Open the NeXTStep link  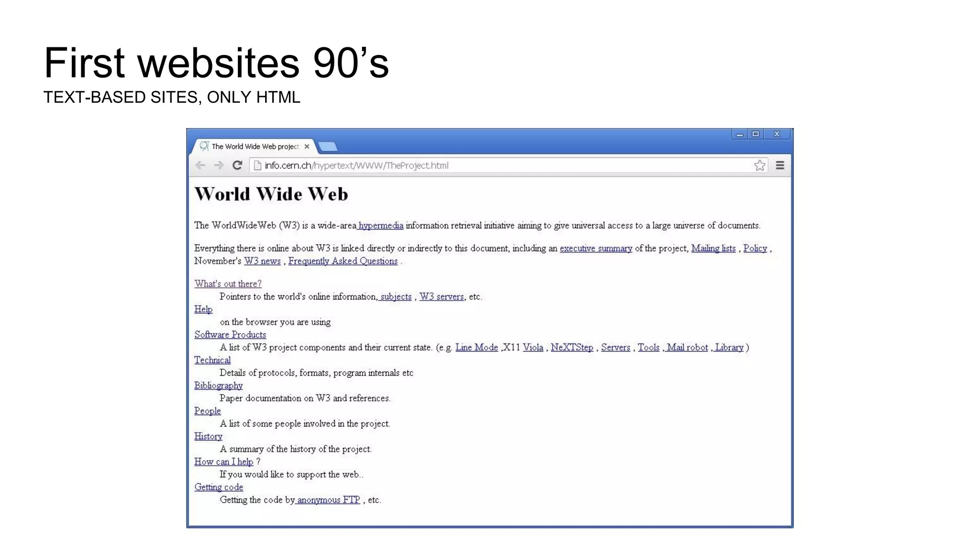coord(571,347)
